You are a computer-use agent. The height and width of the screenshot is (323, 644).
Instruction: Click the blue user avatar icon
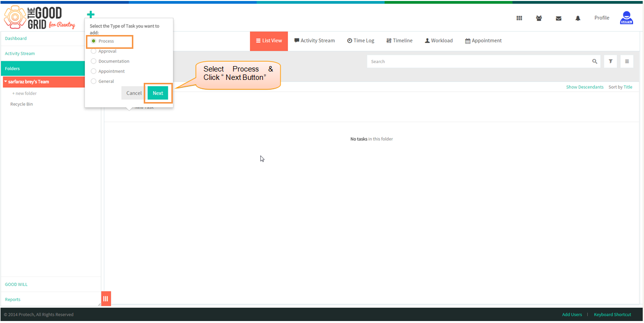tap(627, 18)
